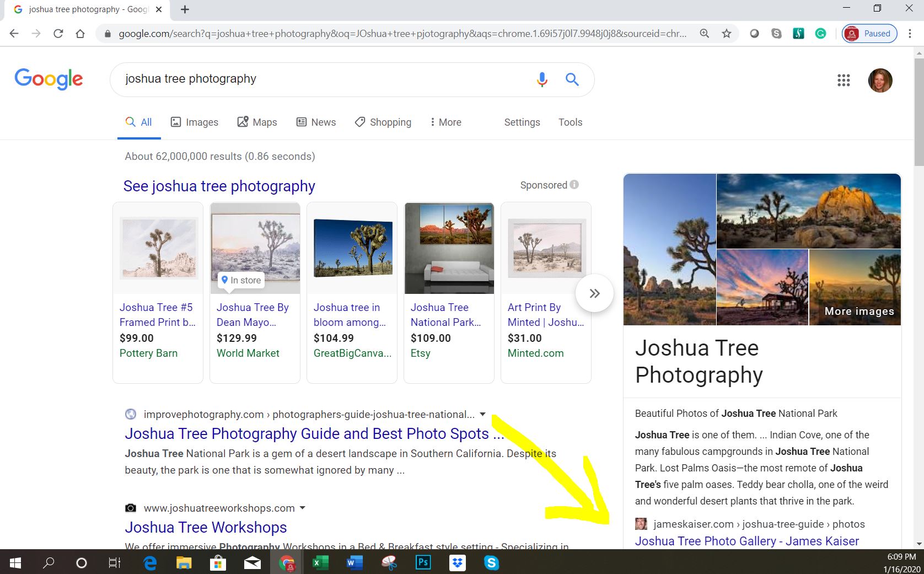Expand joshuatreeworkshops.com result dropdown arrow
924x574 pixels.
pyautogui.click(x=302, y=508)
